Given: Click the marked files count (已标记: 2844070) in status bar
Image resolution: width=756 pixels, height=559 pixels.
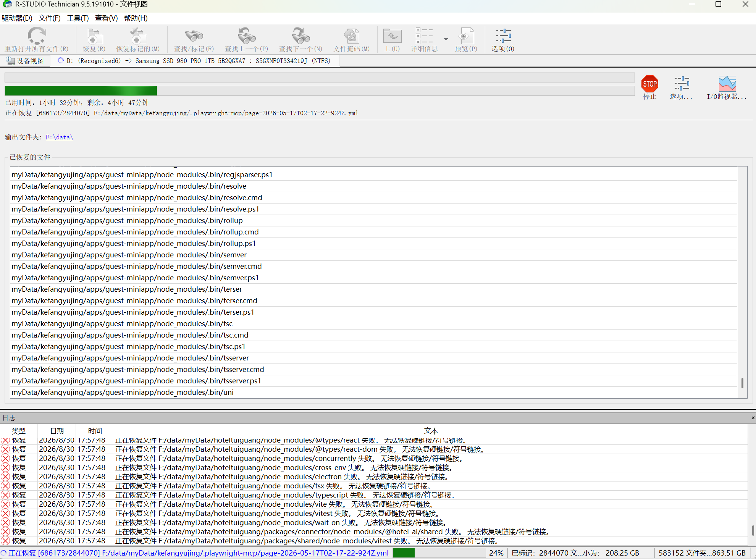Looking at the screenshot, I should (575, 553).
